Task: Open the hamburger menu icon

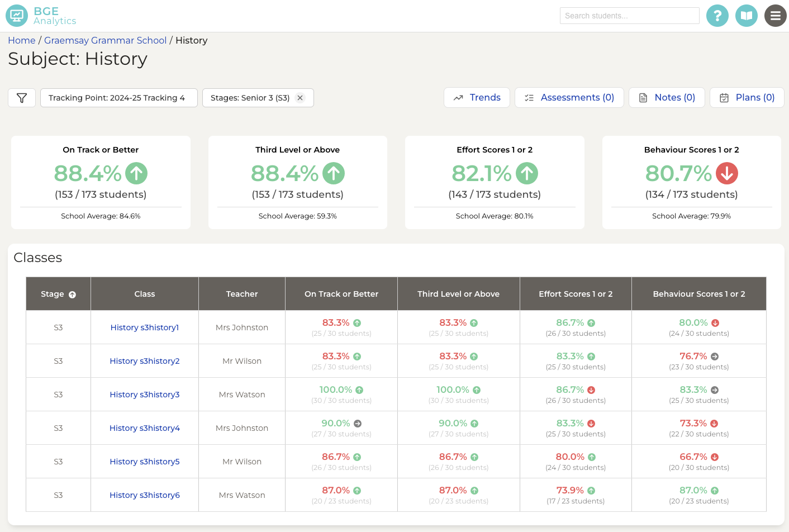Action: pos(776,15)
